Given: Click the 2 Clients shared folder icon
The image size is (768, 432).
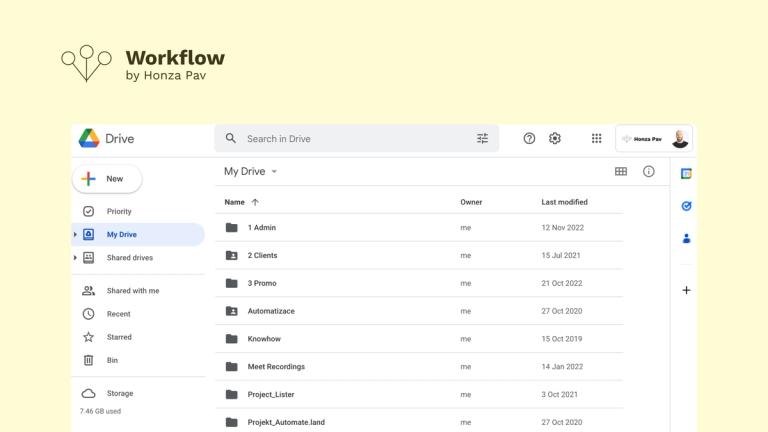Looking at the screenshot, I should click(232, 255).
